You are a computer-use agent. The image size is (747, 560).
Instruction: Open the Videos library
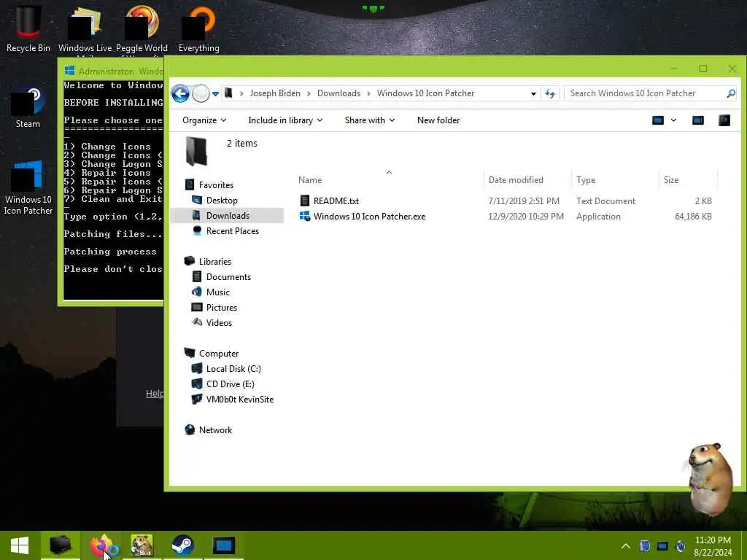click(x=219, y=322)
